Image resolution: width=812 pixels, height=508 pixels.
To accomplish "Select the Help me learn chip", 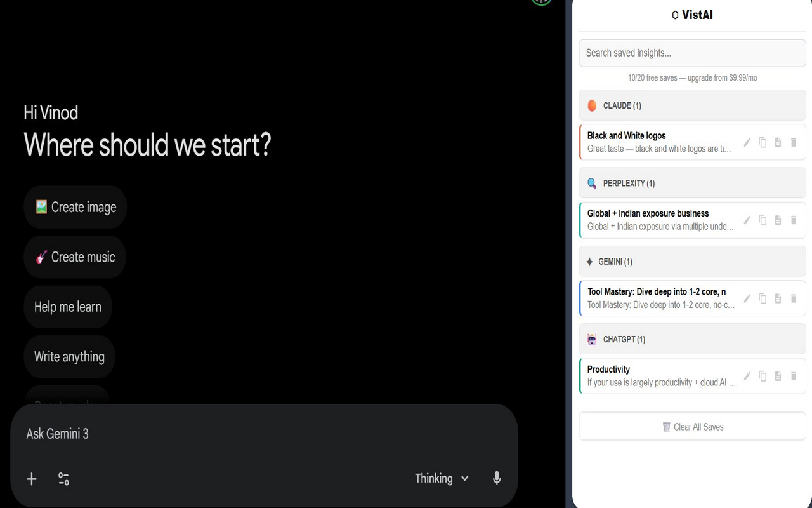I will [68, 307].
